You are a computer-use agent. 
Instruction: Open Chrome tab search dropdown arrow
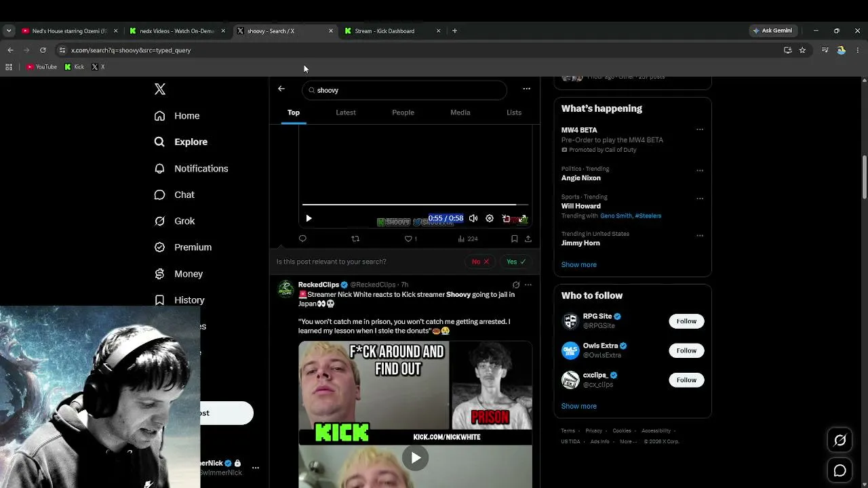click(9, 30)
